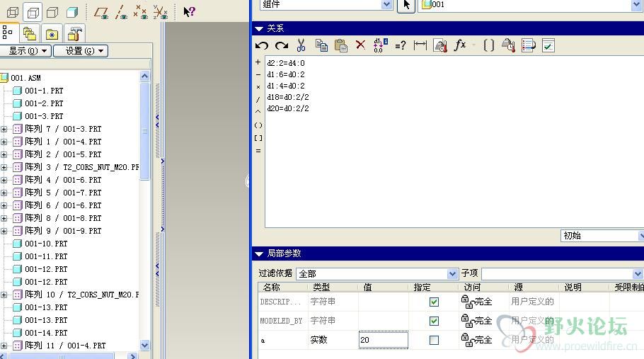The image size is (644, 359).
Task: Select 阵列 3 / T2_CORS_NUT_M20 tree item
Action: pyautogui.click(x=81, y=167)
